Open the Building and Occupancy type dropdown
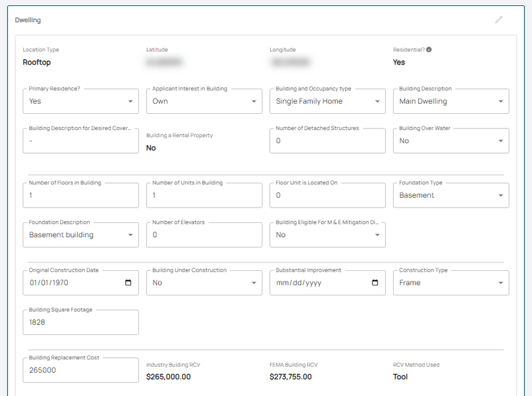 pyautogui.click(x=377, y=100)
